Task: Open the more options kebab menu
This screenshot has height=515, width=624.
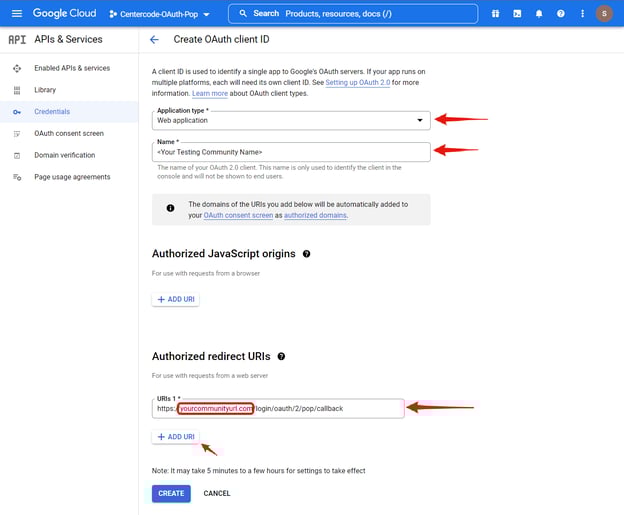Action: pyautogui.click(x=581, y=14)
